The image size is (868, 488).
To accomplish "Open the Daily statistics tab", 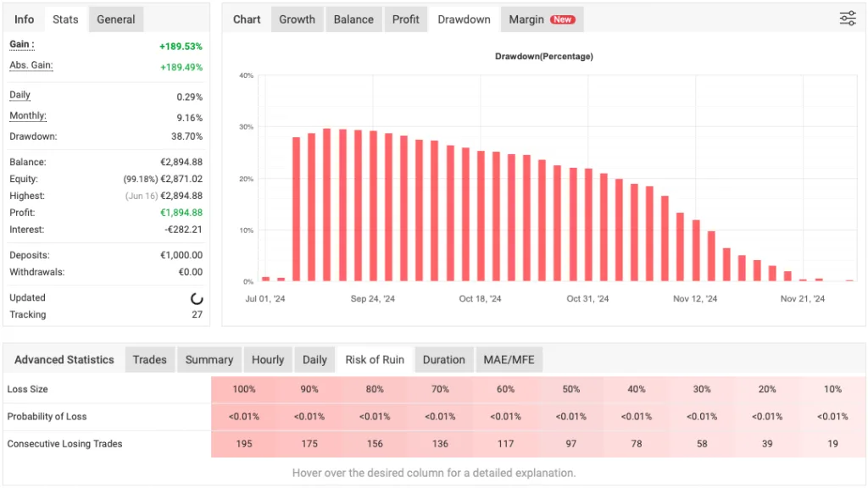I will (314, 359).
